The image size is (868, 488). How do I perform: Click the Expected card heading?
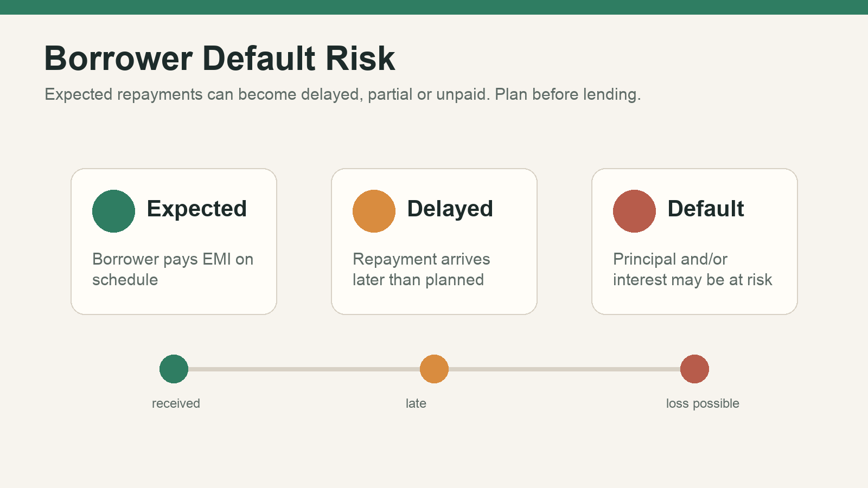[196, 209]
